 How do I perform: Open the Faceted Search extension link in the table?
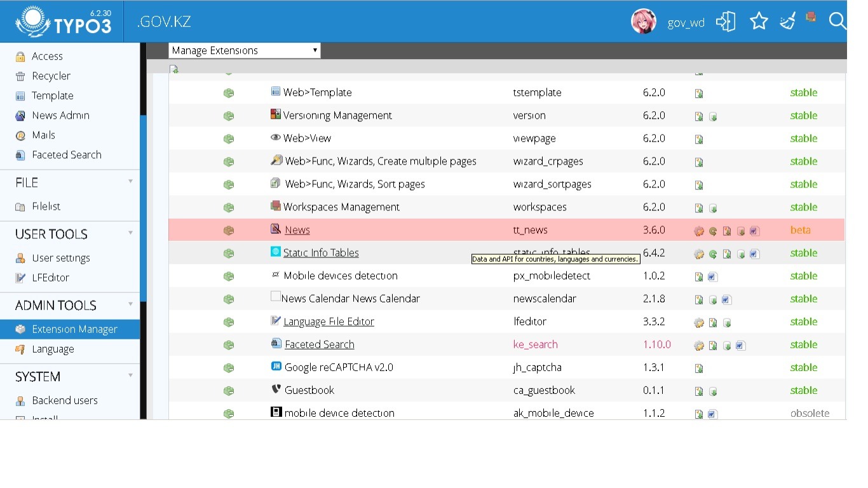[x=320, y=344]
